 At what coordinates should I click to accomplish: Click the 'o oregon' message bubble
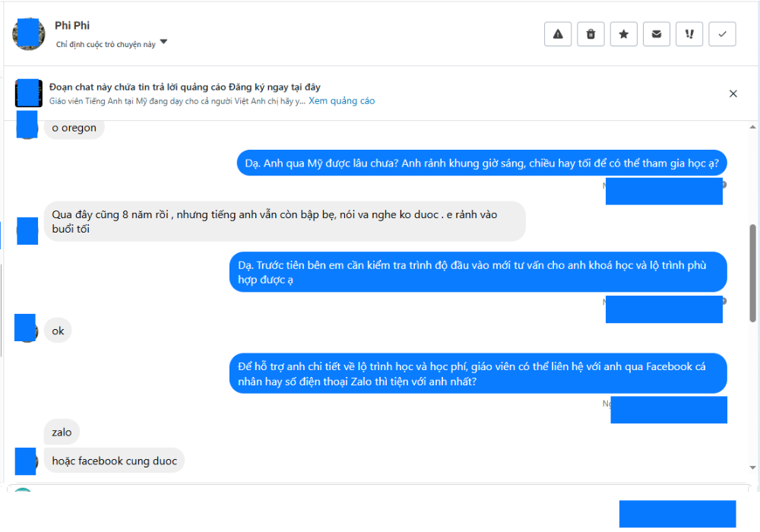coord(74,128)
